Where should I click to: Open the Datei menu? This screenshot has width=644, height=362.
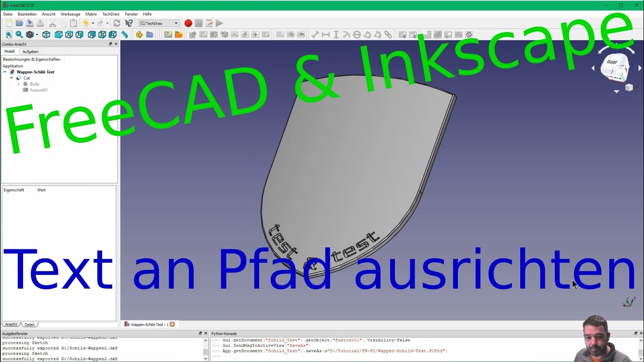[8, 14]
